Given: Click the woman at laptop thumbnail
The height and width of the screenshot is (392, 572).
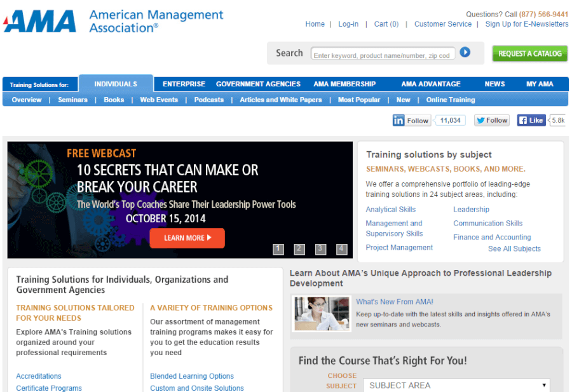Looking at the screenshot, I should click(322, 314).
